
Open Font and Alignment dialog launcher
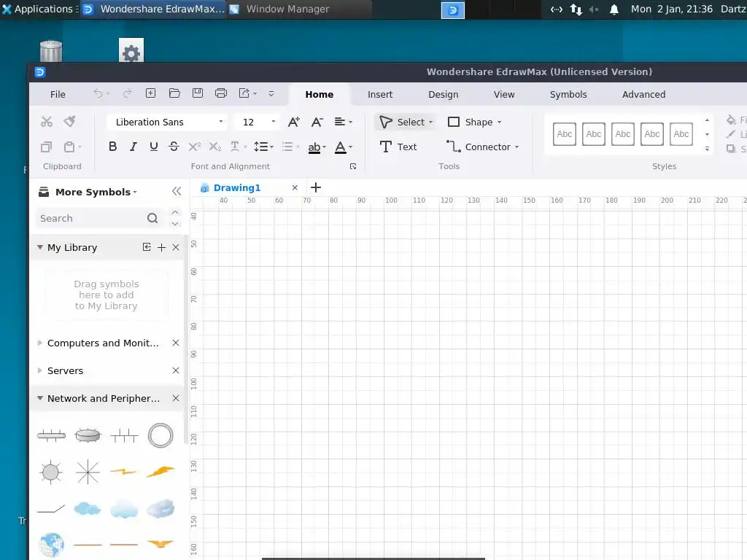(x=353, y=166)
